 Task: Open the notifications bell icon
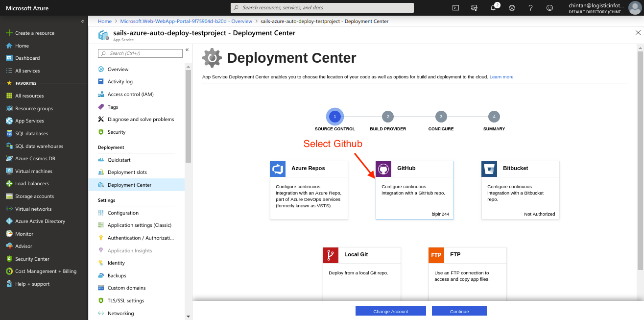[494, 7]
